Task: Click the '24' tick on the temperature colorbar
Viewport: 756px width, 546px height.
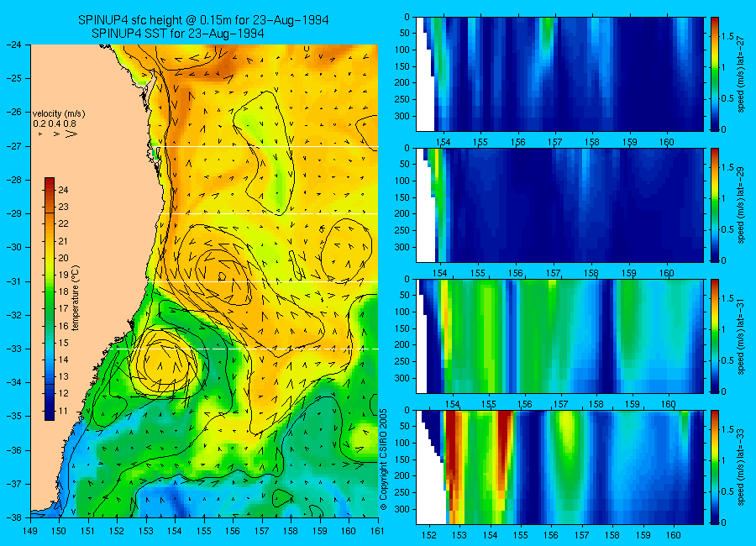Action: pos(63,190)
